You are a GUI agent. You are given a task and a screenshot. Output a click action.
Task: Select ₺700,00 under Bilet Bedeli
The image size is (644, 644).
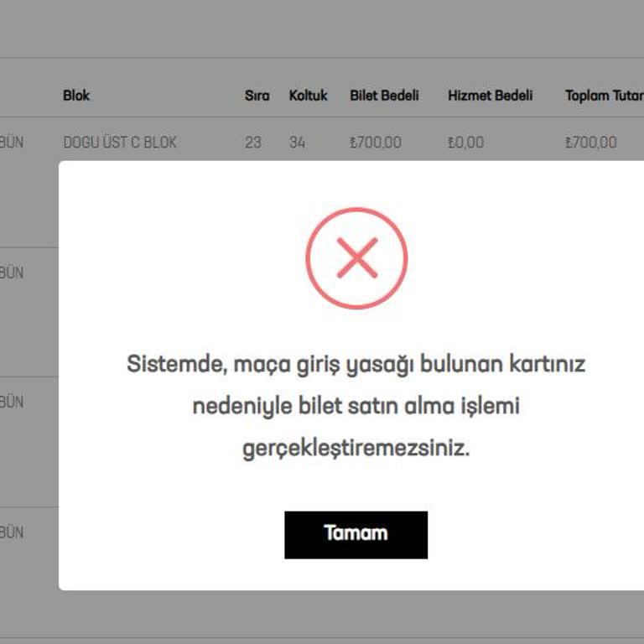(x=376, y=142)
